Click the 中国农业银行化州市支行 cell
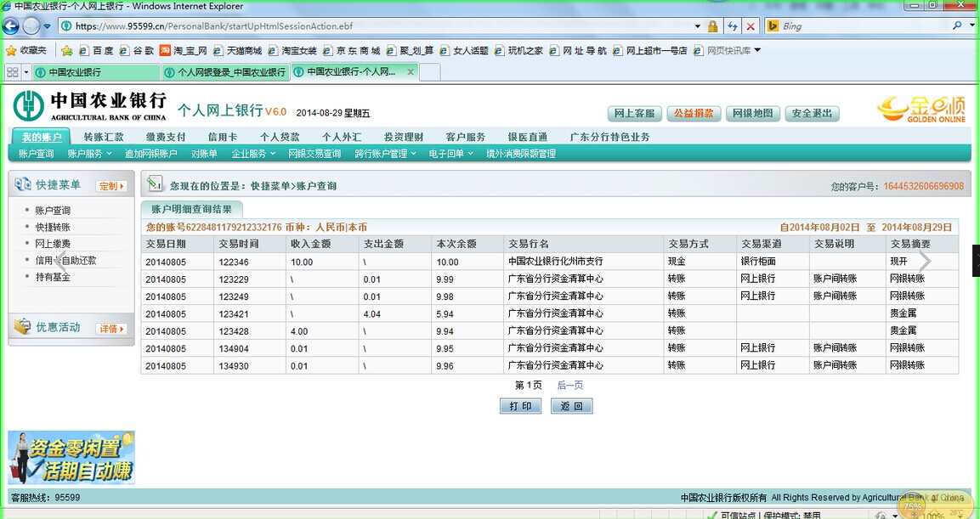980x519 pixels. 584,262
